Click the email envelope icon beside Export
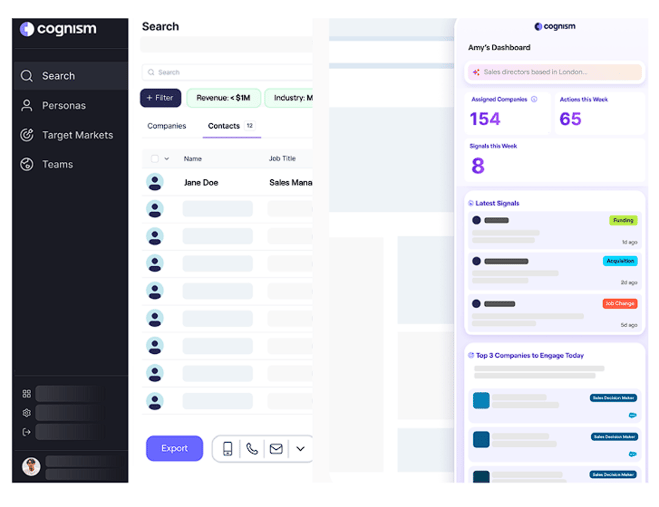659x507 pixels. [x=276, y=449]
